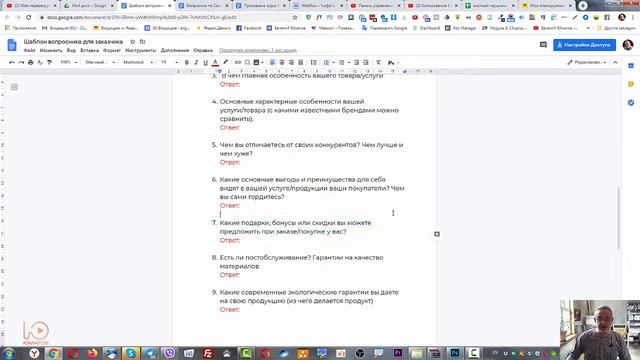
Task: Toggle underline formatting
Action: [x=205, y=62]
